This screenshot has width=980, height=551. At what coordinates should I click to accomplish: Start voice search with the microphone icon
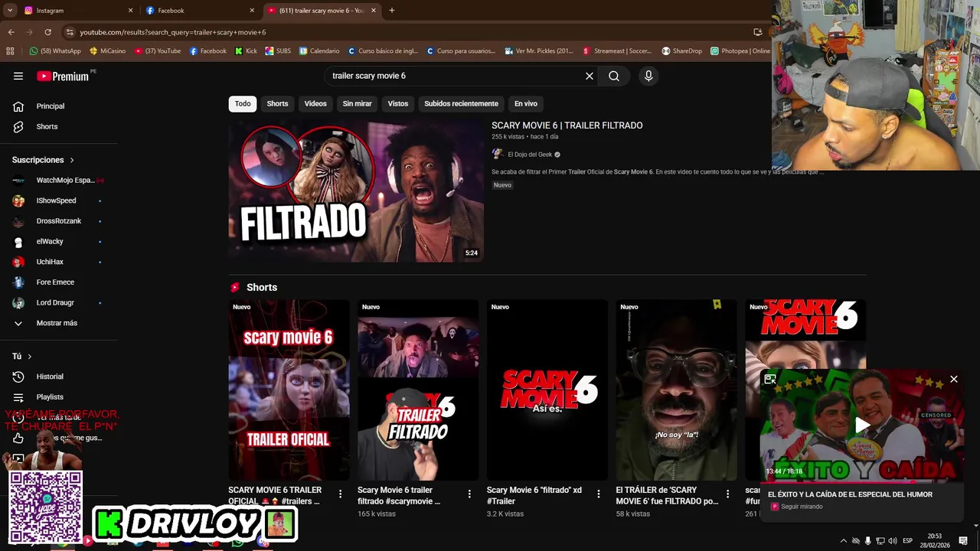coord(648,76)
